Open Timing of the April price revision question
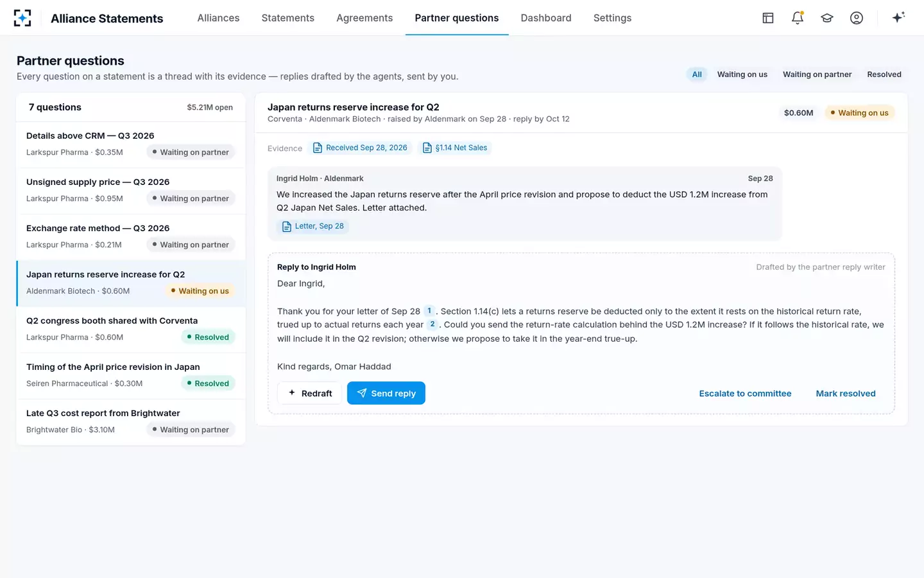This screenshot has height=578, width=924. pyautogui.click(x=131, y=376)
